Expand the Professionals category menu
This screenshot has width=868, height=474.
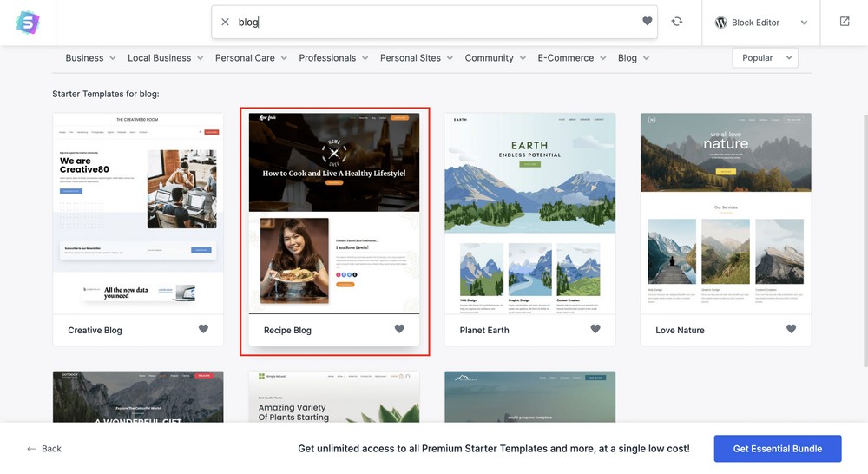point(333,57)
